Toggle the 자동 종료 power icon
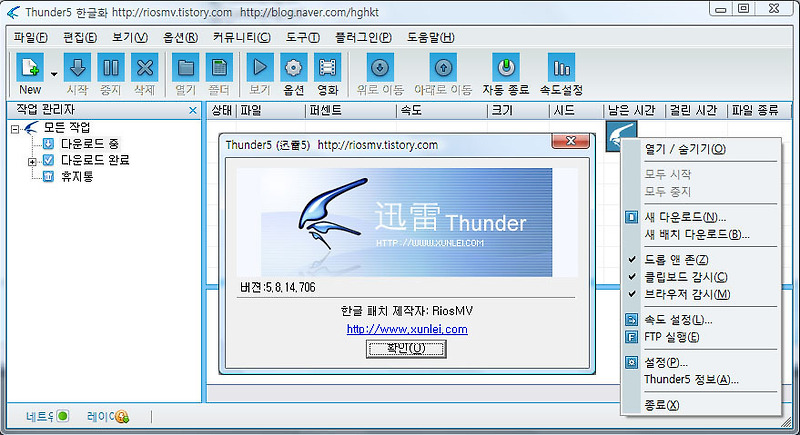This screenshot has width=800, height=435. click(506, 68)
